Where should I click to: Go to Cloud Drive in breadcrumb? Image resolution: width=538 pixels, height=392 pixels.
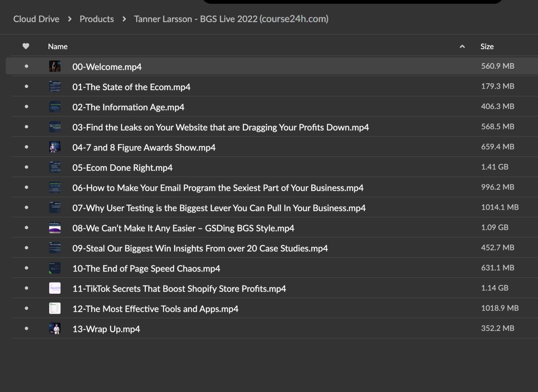36,19
